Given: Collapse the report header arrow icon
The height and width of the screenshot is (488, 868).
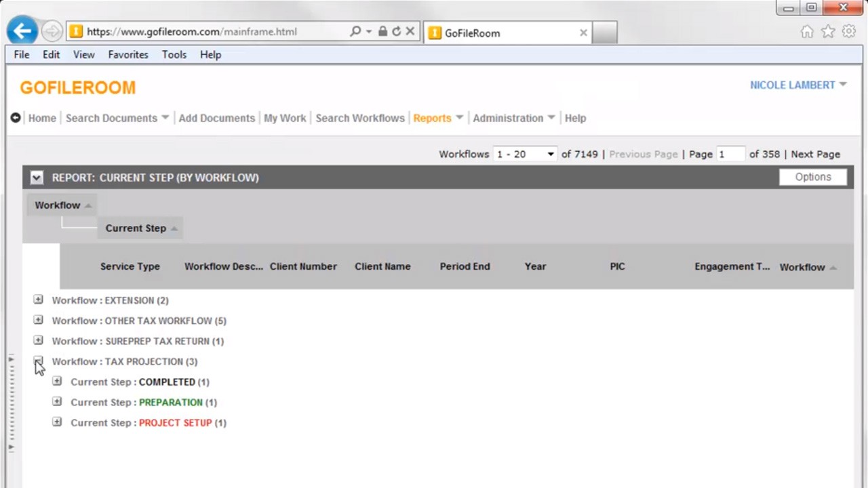Looking at the screenshot, I should click(x=37, y=178).
